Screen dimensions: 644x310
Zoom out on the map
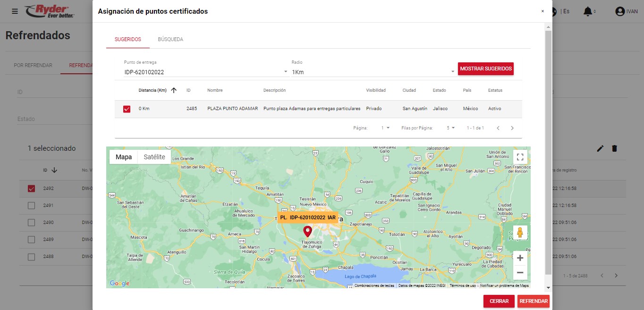point(520,273)
